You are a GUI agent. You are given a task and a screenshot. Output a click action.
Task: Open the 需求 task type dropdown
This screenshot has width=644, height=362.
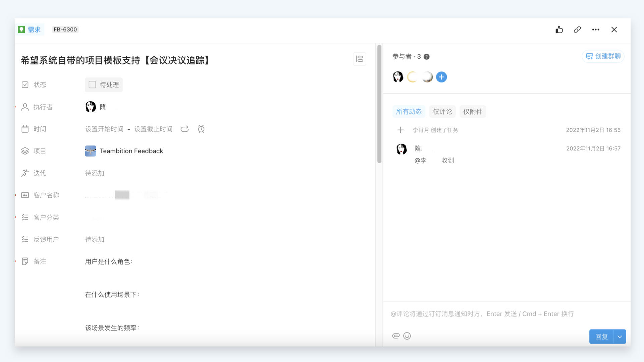click(x=30, y=29)
